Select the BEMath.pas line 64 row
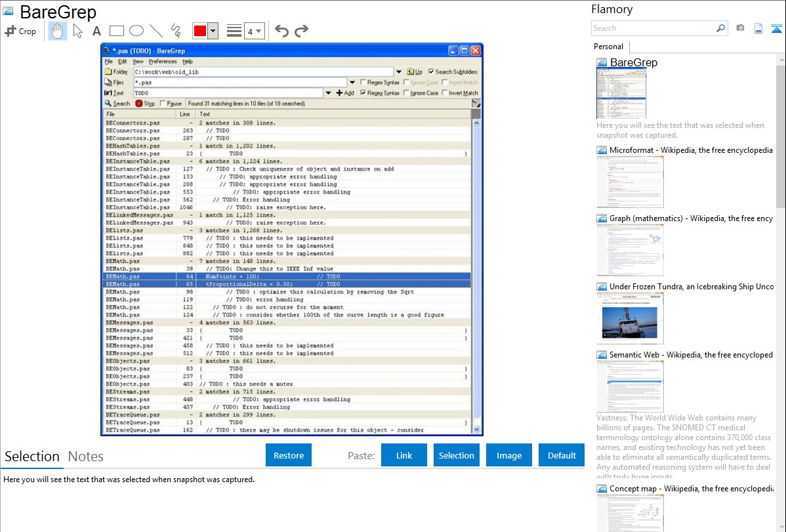 tap(287, 276)
